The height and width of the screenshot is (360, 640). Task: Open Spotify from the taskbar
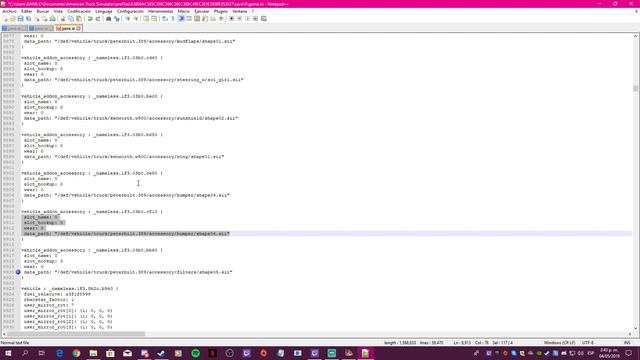196,353
